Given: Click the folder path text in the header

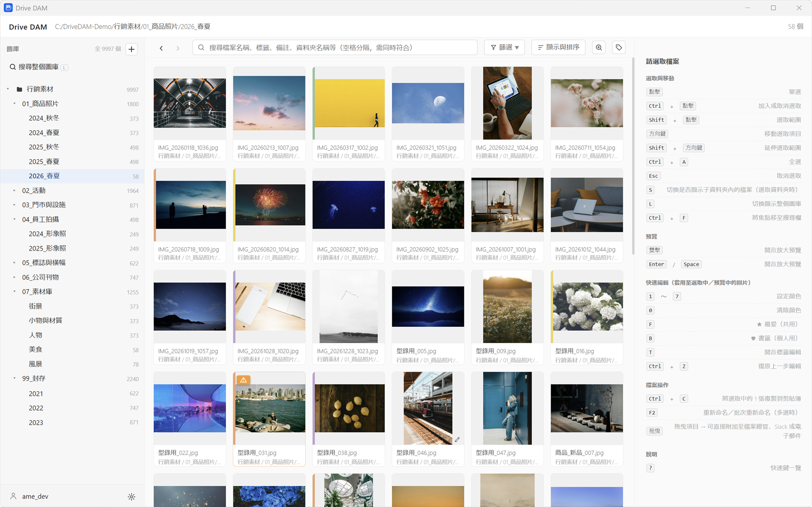Looking at the screenshot, I should pos(133,27).
